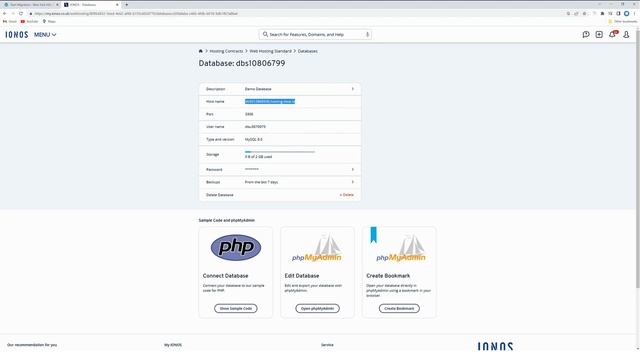Open the browser three-dot menu
The image size is (640, 360).
pyautogui.click(x=634, y=13)
